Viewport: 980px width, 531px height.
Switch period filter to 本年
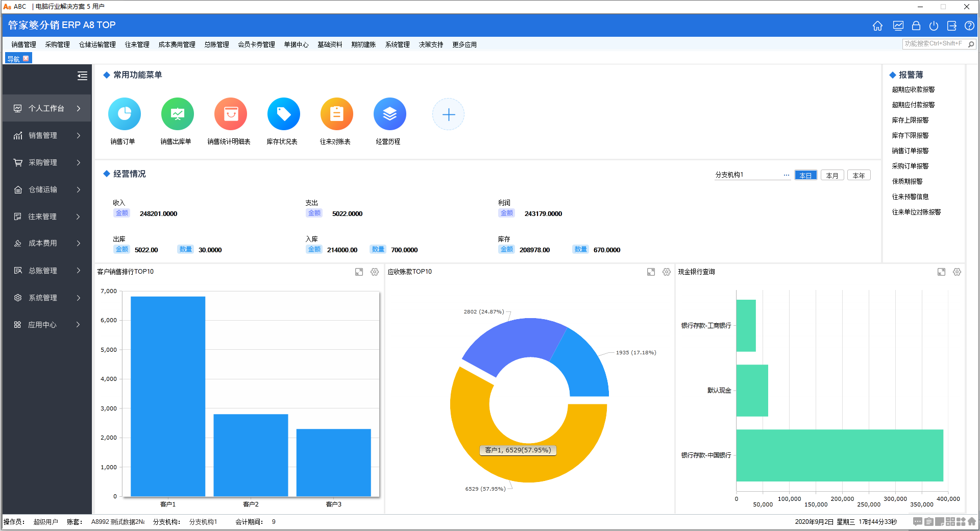[859, 175]
